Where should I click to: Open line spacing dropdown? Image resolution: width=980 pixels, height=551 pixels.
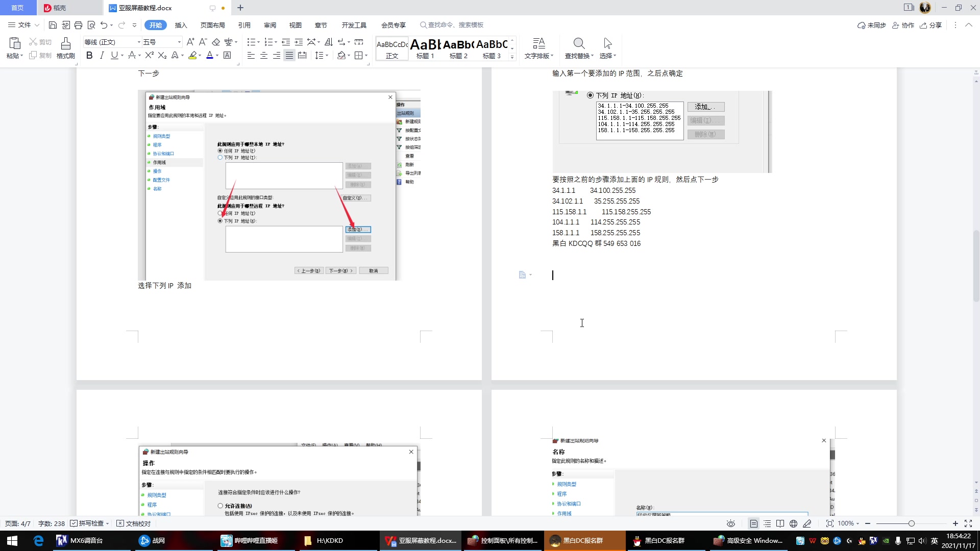(327, 55)
